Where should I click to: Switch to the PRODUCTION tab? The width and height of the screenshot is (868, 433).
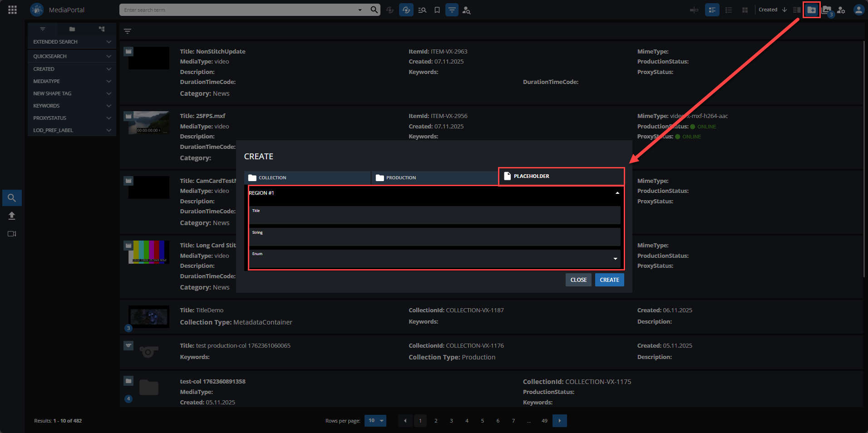[x=434, y=177]
